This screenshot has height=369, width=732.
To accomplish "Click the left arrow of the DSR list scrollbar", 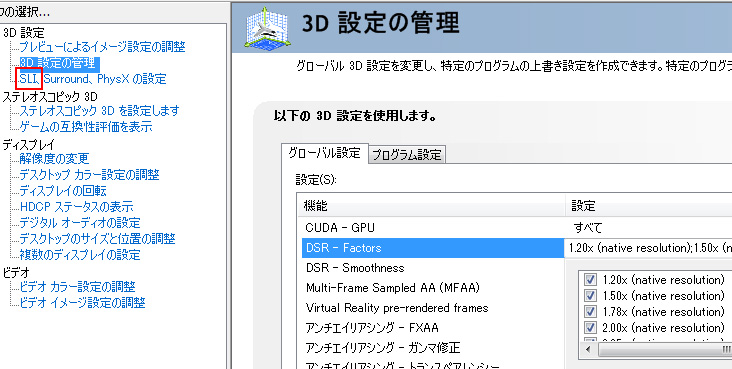I will tap(588, 349).
